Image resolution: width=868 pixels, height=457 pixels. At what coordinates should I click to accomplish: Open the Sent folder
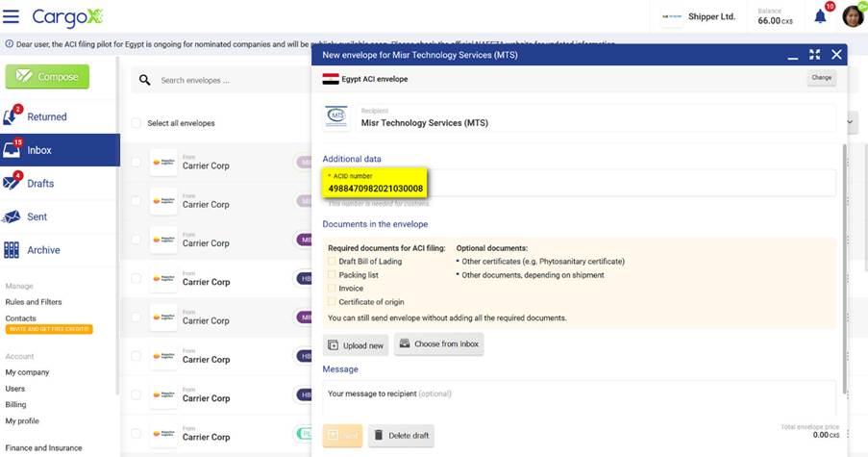[x=37, y=216]
